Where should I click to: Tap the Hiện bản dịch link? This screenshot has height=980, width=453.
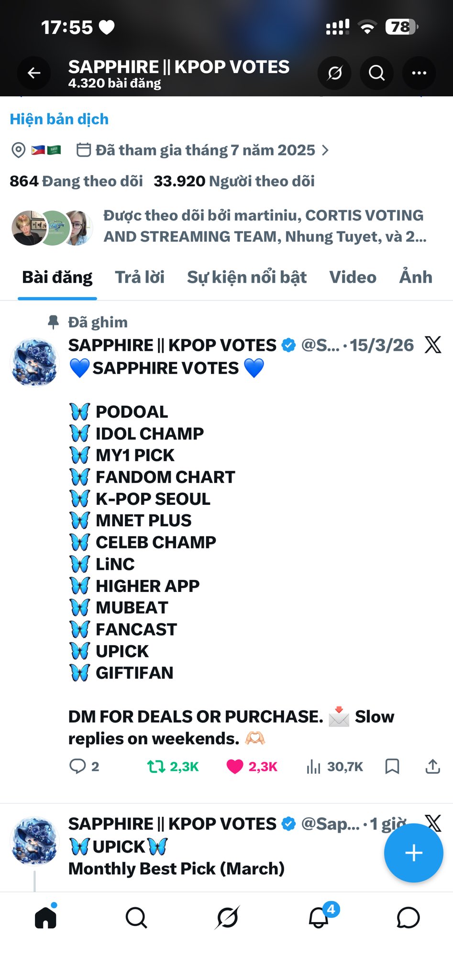(59, 119)
